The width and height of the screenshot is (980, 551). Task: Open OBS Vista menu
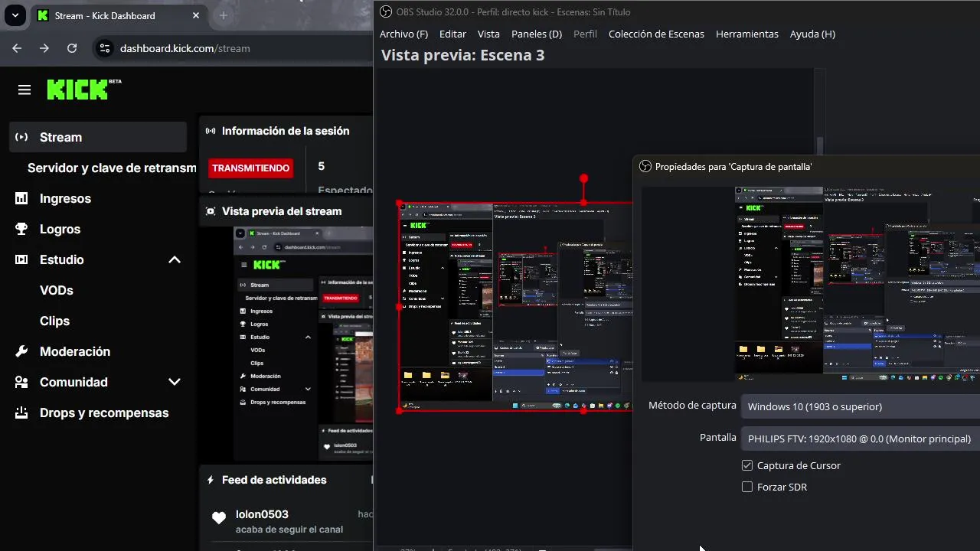coord(488,34)
